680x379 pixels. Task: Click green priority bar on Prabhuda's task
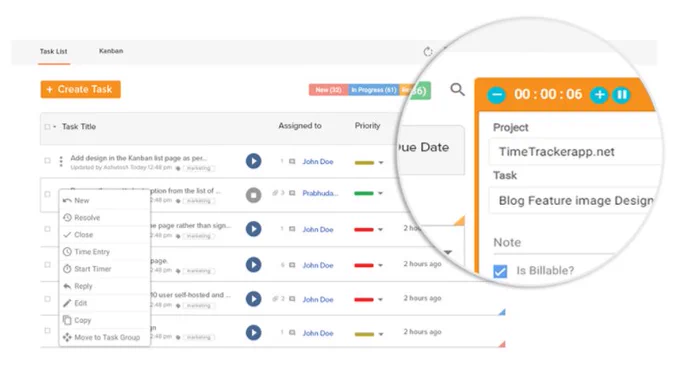(x=364, y=193)
